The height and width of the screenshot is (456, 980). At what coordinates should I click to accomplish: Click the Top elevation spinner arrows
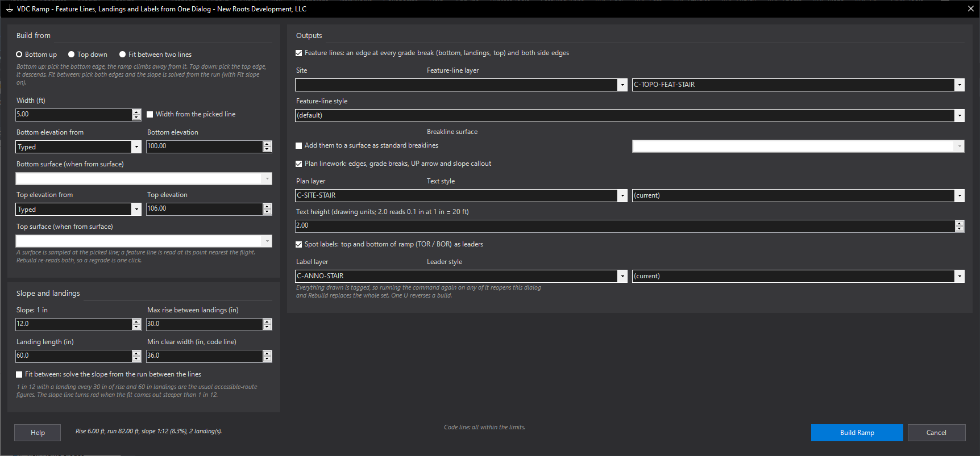267,209
